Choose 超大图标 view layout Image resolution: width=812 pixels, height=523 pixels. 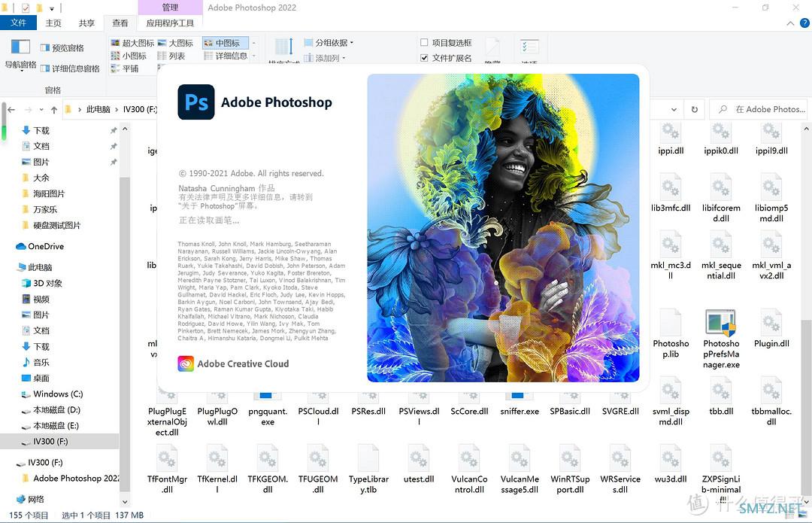132,42
